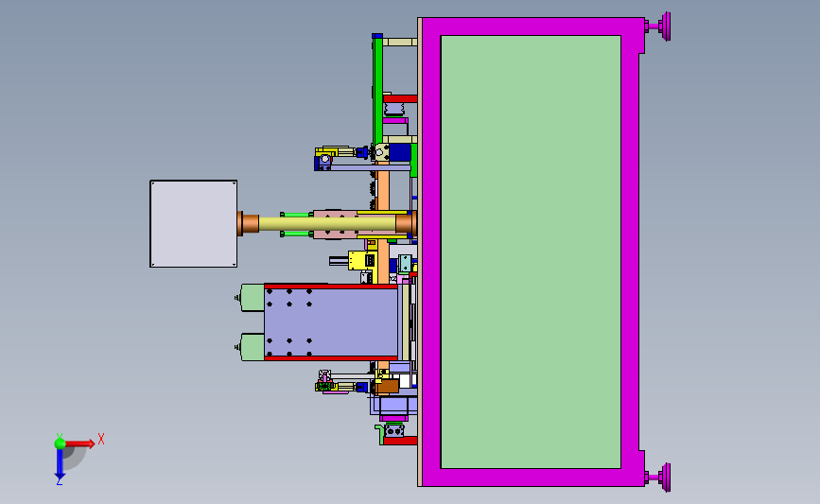
Task: Select the gray square plate on the shaft end
Action: coord(194,224)
